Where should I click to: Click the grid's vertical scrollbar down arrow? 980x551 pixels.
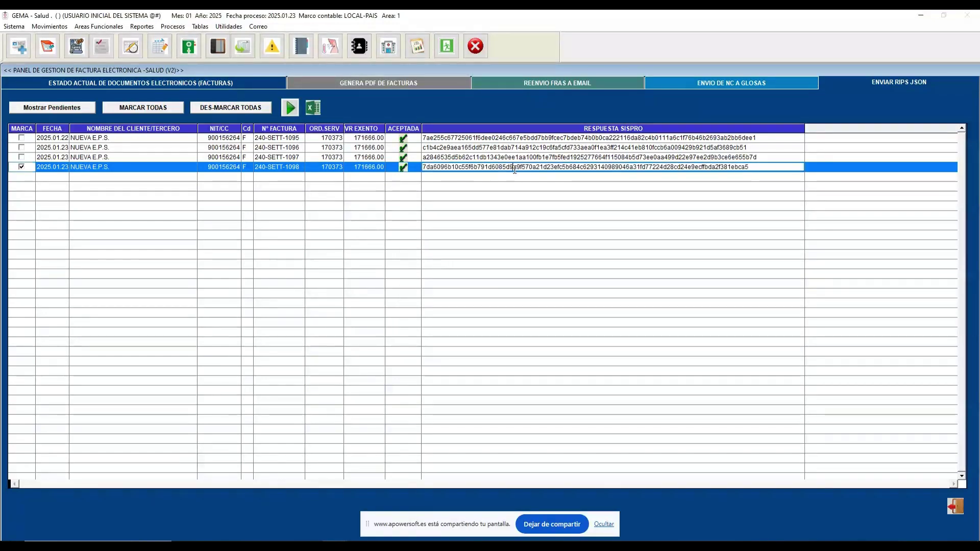tap(962, 475)
